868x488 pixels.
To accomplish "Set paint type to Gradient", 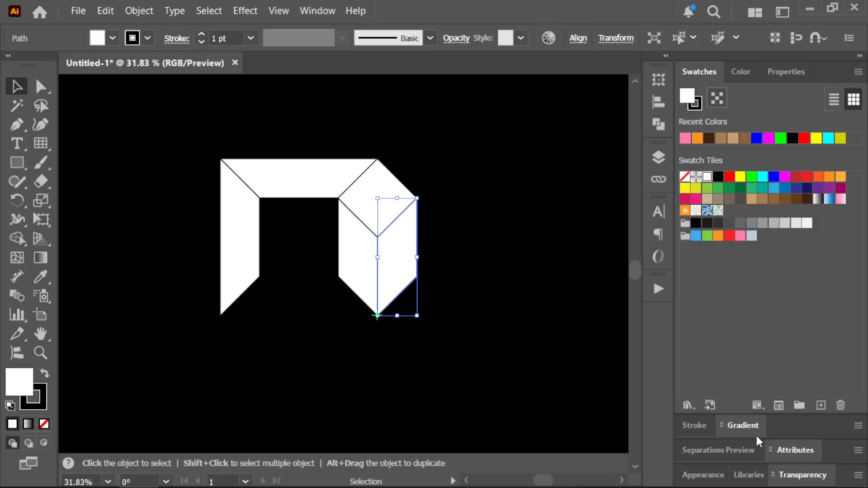I will [x=28, y=424].
